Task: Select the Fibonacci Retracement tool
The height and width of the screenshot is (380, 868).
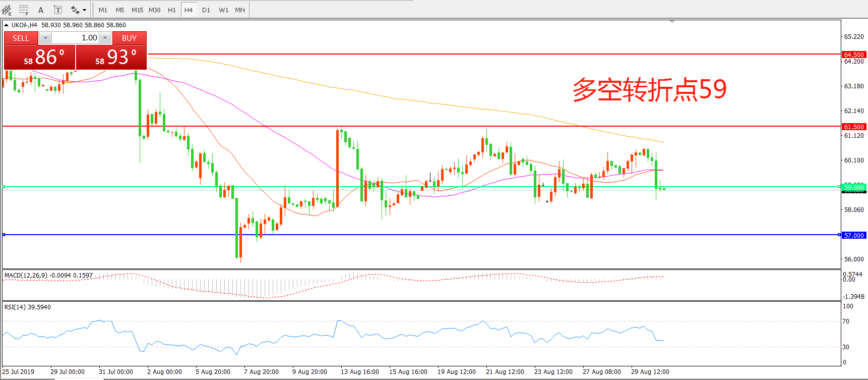Action: point(24,10)
